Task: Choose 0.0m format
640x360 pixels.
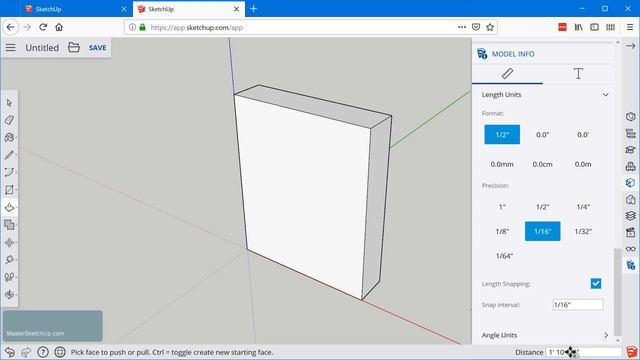Action: click(583, 164)
